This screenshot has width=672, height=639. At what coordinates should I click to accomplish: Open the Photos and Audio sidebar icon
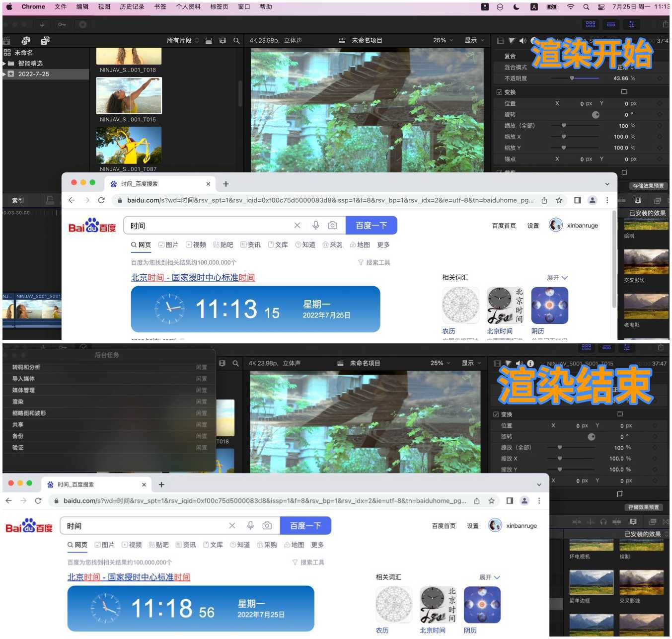[x=26, y=40]
